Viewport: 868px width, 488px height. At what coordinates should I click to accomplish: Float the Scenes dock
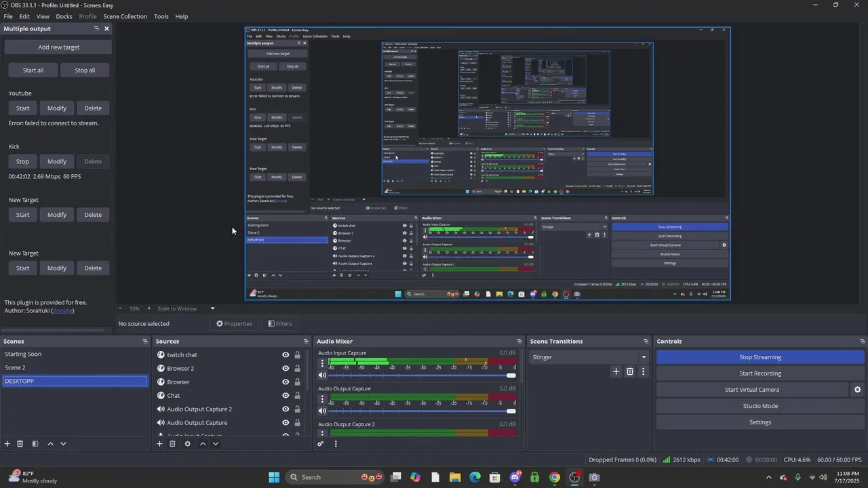tap(144, 341)
